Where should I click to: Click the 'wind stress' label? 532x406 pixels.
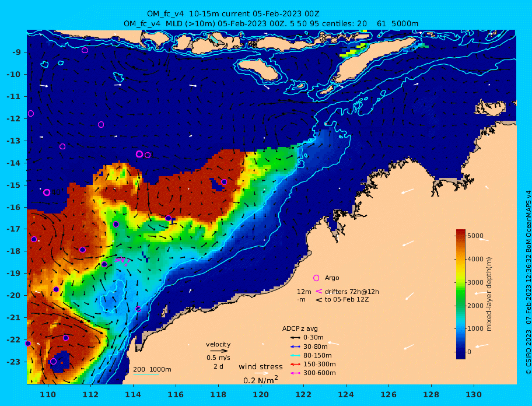261,367
